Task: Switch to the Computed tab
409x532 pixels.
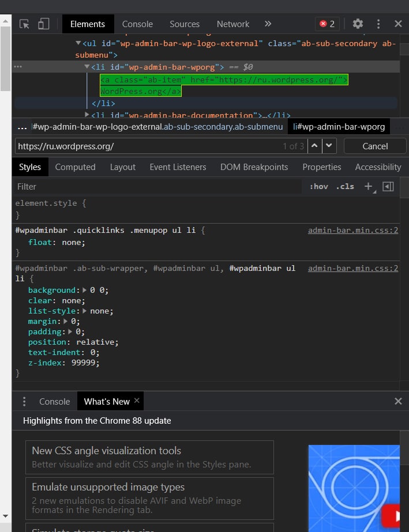Action: 75,167
